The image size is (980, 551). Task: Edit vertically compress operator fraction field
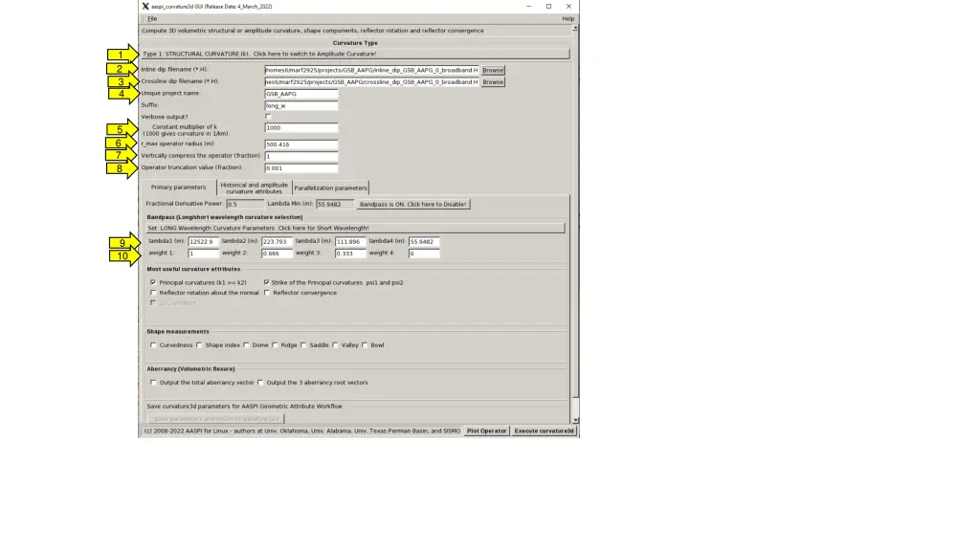[x=301, y=156]
